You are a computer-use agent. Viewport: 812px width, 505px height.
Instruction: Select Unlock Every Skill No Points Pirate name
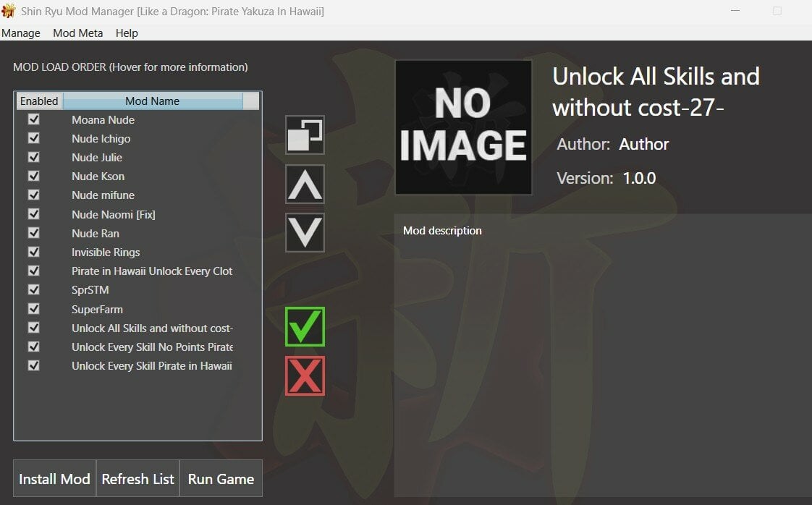tap(152, 347)
